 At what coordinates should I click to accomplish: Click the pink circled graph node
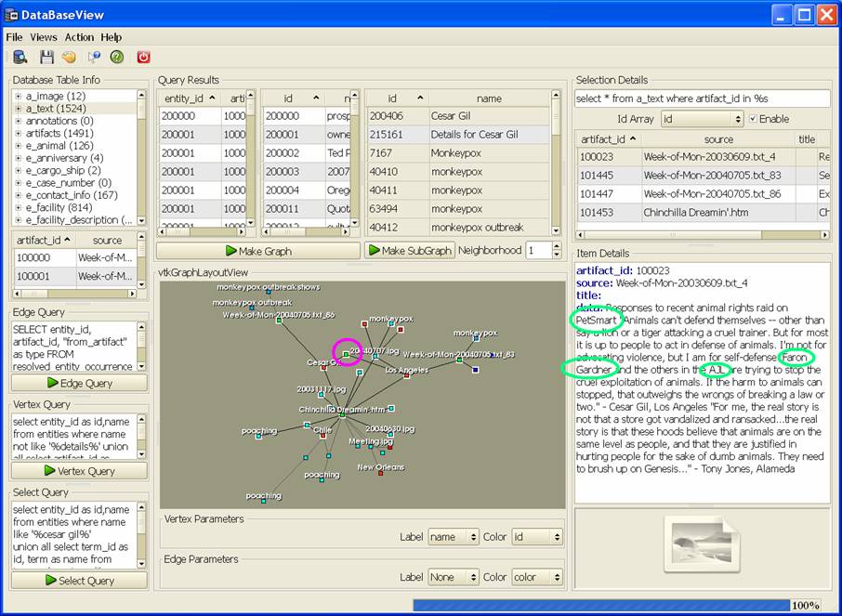[x=346, y=353]
